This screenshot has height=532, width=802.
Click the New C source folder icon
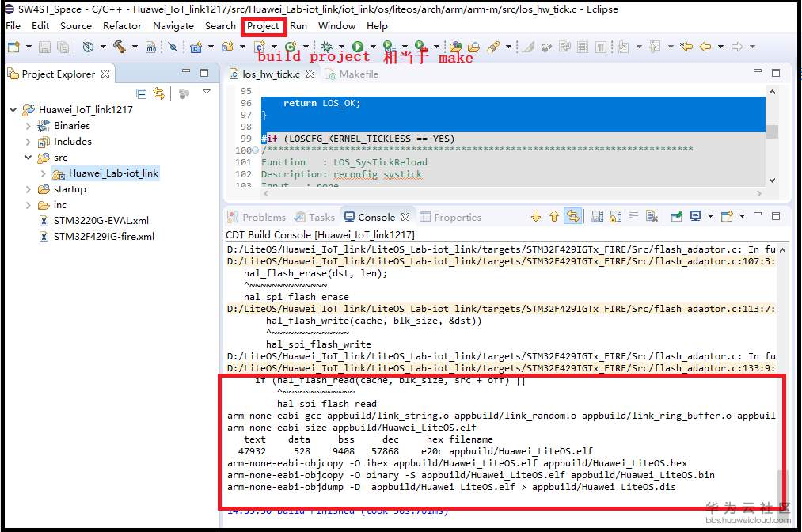227,47
